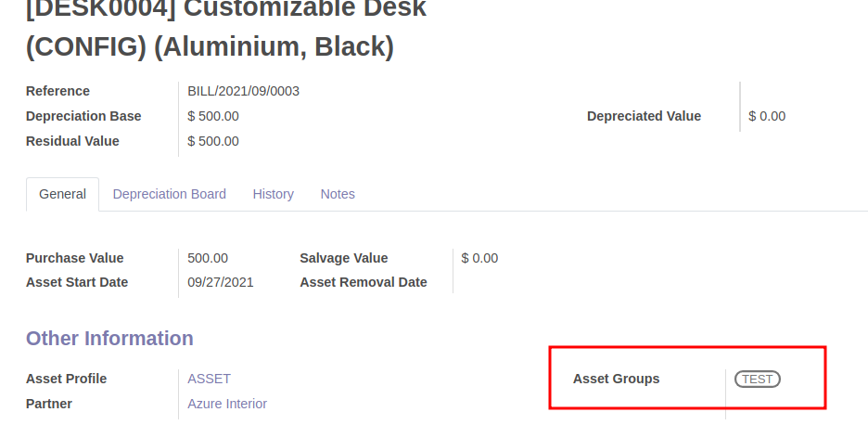
Task: Click the Asset Start Date label
Action: 77,283
